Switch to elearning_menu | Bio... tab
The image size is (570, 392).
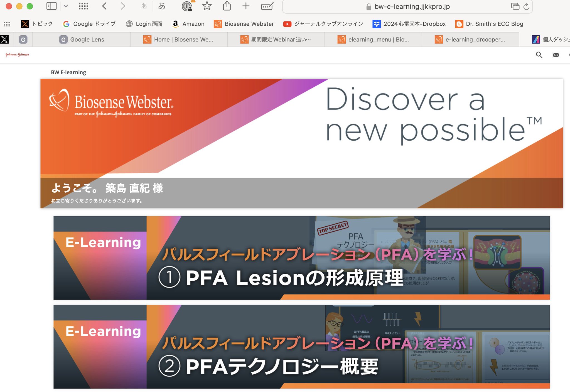pyautogui.click(x=373, y=40)
